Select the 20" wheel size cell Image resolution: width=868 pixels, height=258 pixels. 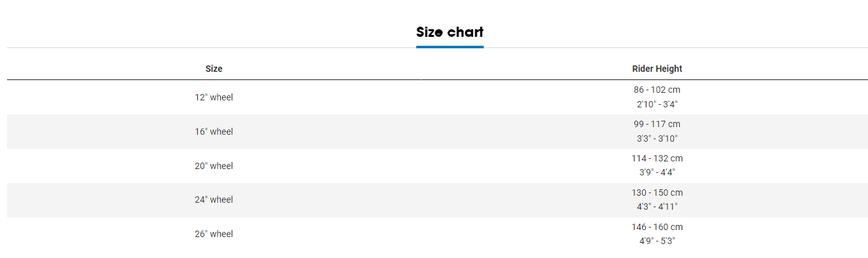point(214,166)
